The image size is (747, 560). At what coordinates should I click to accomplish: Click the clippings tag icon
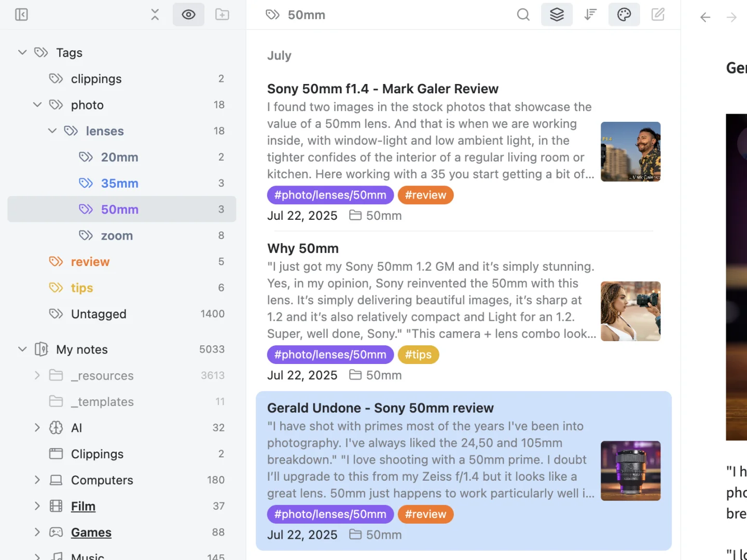tap(56, 78)
